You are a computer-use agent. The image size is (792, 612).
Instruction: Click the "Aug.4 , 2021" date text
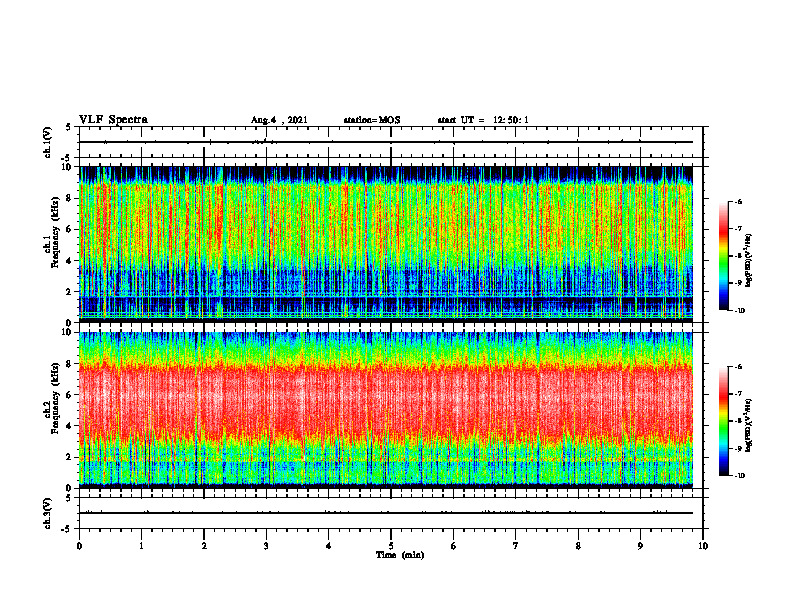point(279,120)
